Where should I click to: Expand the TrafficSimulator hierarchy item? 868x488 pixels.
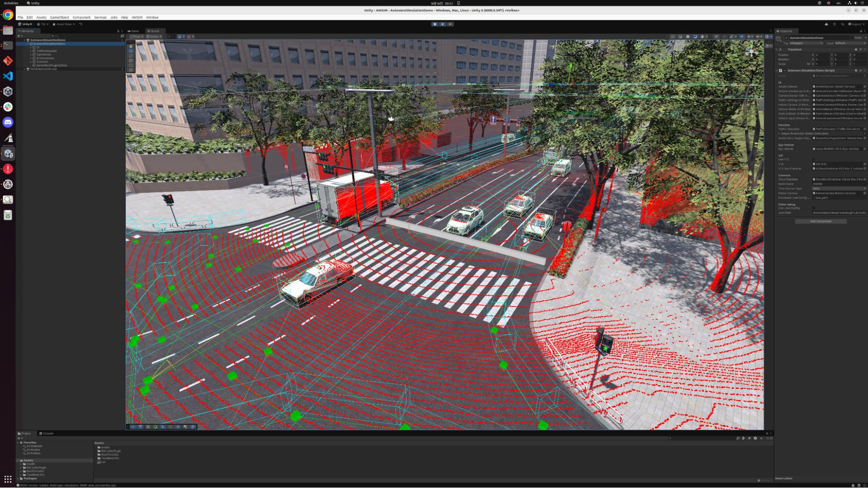tap(31, 51)
